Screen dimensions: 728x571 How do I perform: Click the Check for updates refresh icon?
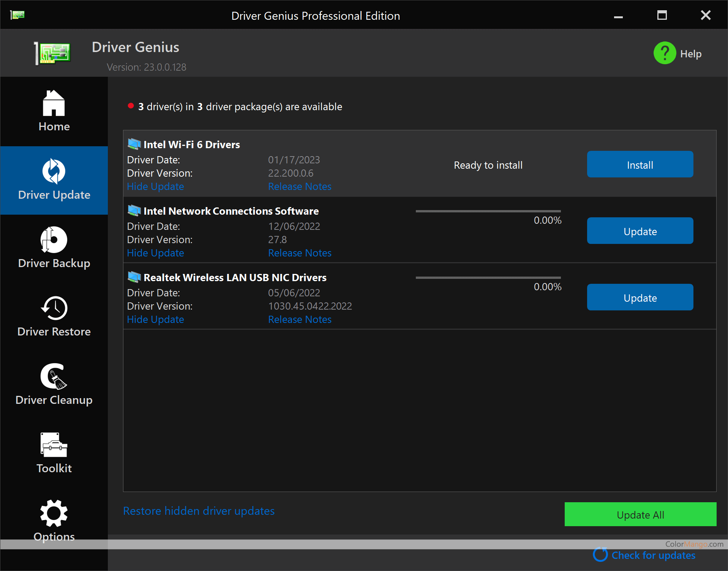(600, 555)
